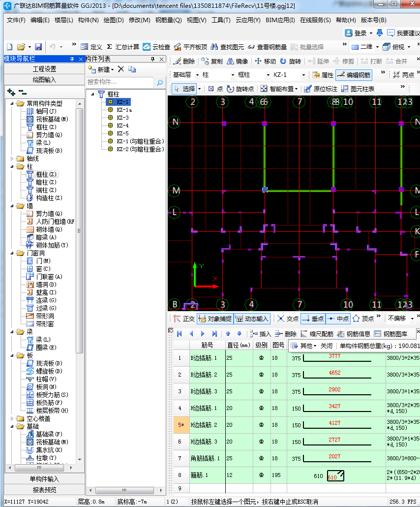Collapse 门窗洞 tree folder
The height and width of the screenshot is (507, 420).
click(12, 253)
